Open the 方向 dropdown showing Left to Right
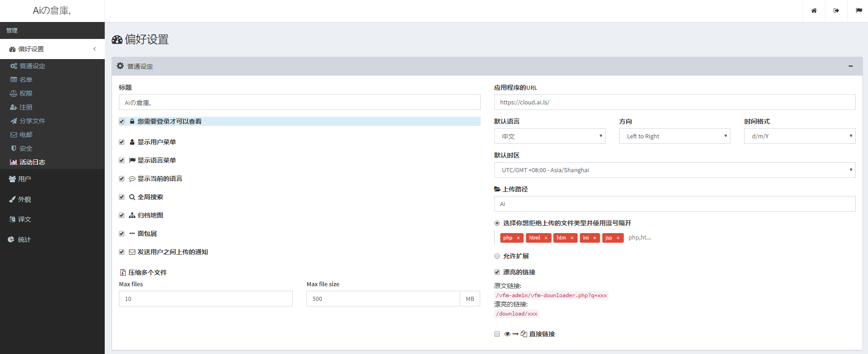Screen dimensions: 868x354 pyautogui.click(x=675, y=136)
